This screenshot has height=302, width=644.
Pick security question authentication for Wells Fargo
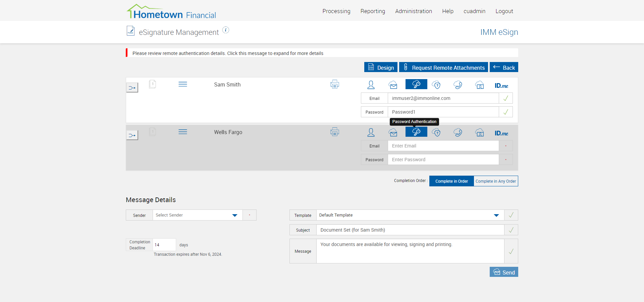tap(436, 133)
